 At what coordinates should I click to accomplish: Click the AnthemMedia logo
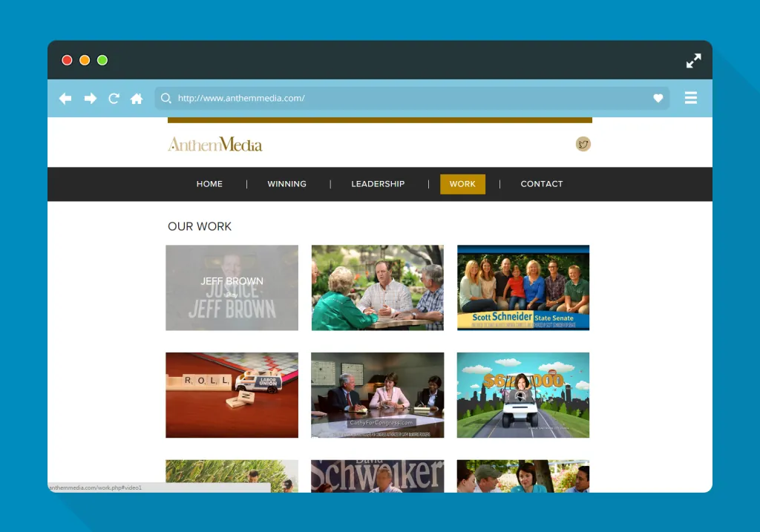coord(214,145)
